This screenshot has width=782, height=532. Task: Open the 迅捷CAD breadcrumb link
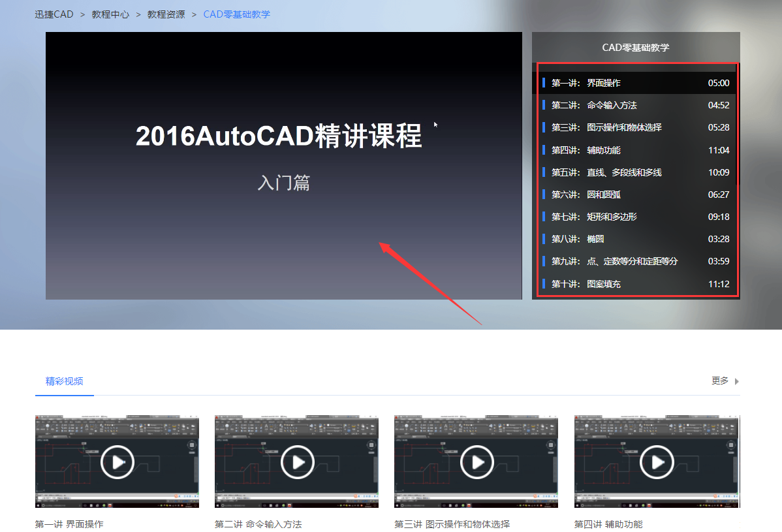54,14
